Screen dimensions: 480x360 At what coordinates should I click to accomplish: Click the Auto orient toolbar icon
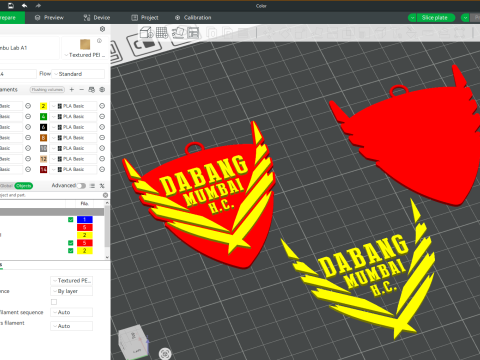[x=178, y=33]
